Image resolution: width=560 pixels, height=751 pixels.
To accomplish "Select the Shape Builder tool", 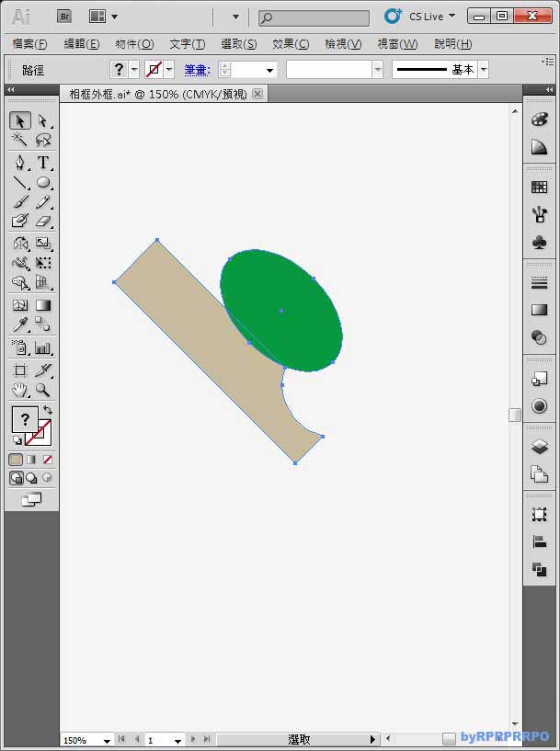I will pyautogui.click(x=20, y=282).
